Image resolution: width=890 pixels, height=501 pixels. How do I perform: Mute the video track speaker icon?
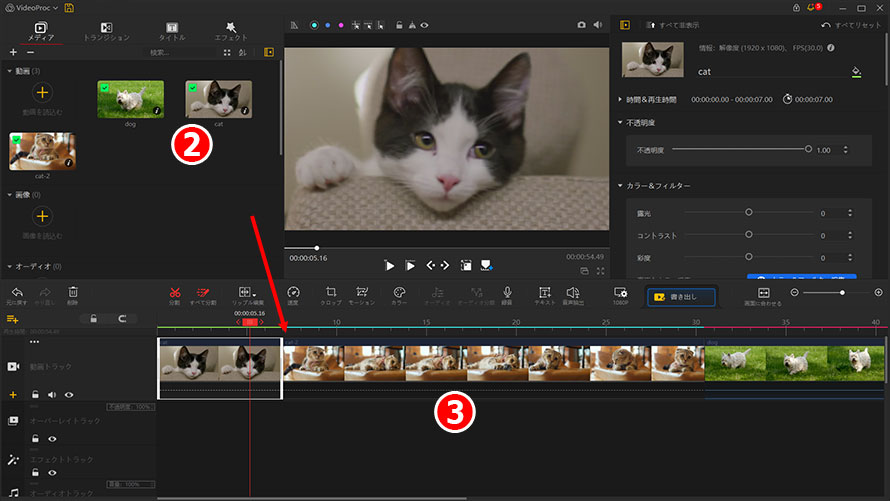pos(52,395)
